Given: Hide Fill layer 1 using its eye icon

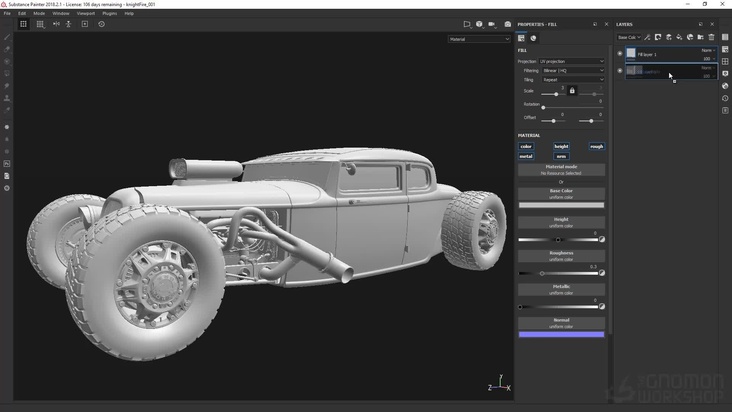Looking at the screenshot, I should tap(620, 54).
